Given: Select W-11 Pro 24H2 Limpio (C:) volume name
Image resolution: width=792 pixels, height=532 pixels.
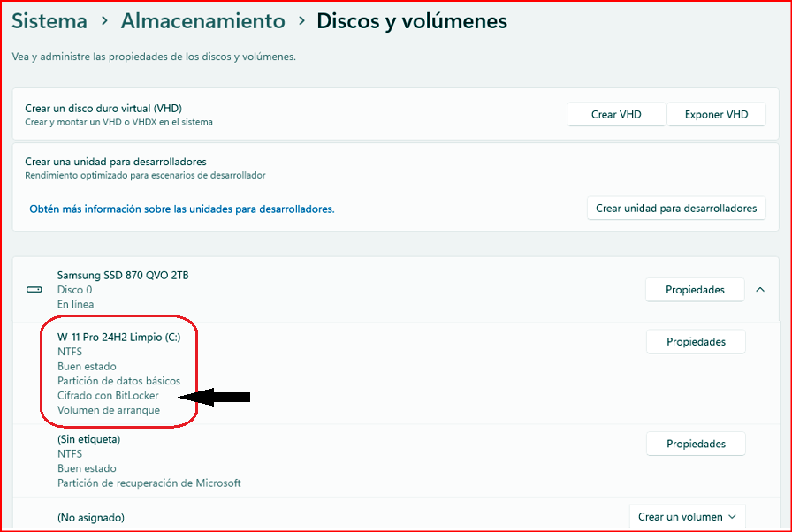Looking at the screenshot, I should [x=118, y=338].
